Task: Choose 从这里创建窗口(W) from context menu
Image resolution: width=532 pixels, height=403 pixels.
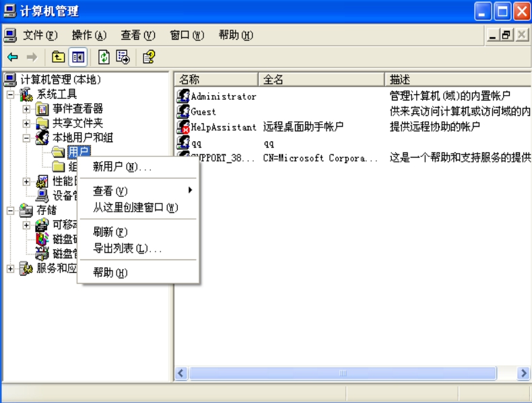Action: [139, 207]
